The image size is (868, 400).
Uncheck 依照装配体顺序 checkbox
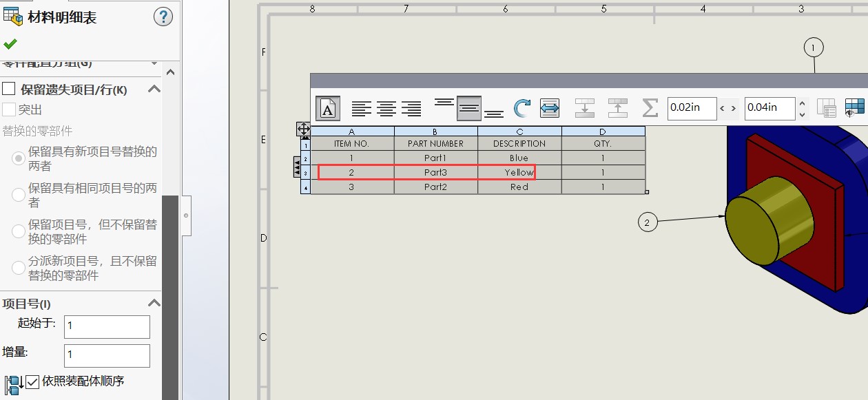[x=32, y=381]
